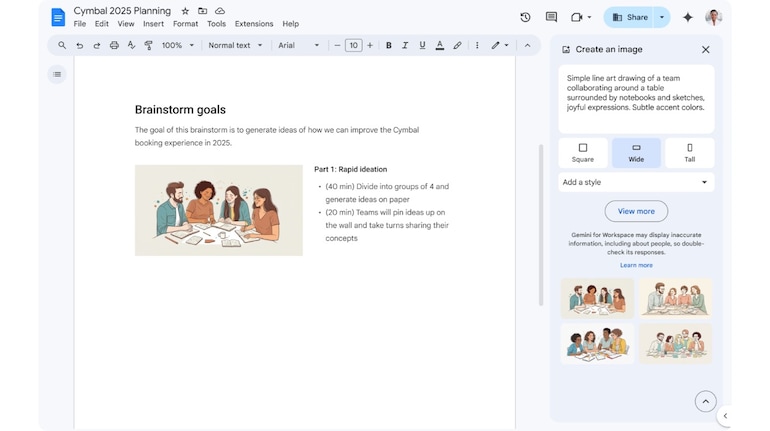Open the Insert menu
The width and height of the screenshot is (770, 431).
coord(153,24)
